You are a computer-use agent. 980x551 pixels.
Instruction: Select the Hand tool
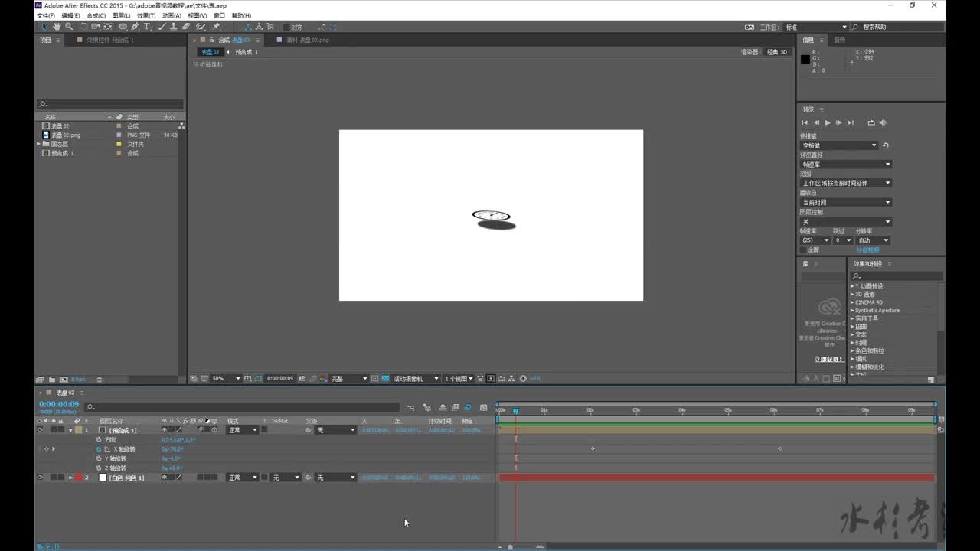pos(57,27)
